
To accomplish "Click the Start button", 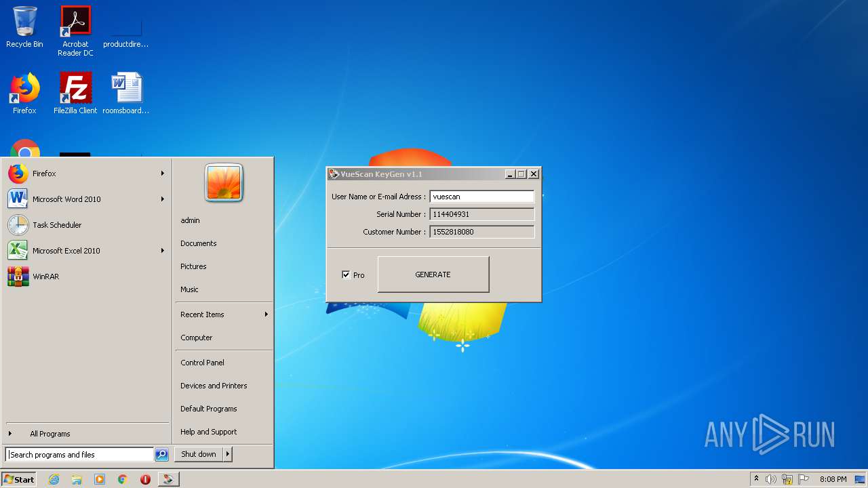I will [x=19, y=479].
